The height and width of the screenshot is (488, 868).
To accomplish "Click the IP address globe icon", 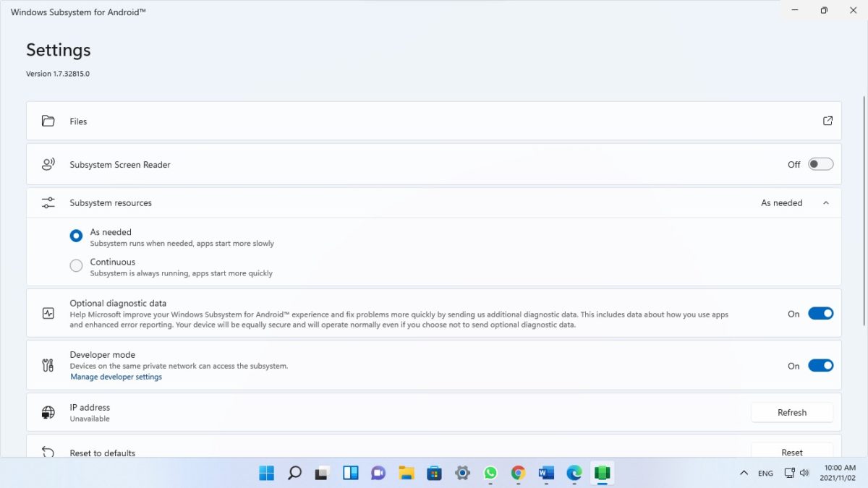I will (48, 412).
